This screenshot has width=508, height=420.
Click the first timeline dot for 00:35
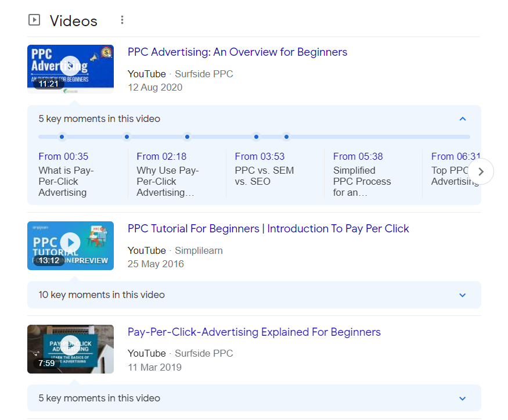point(62,137)
